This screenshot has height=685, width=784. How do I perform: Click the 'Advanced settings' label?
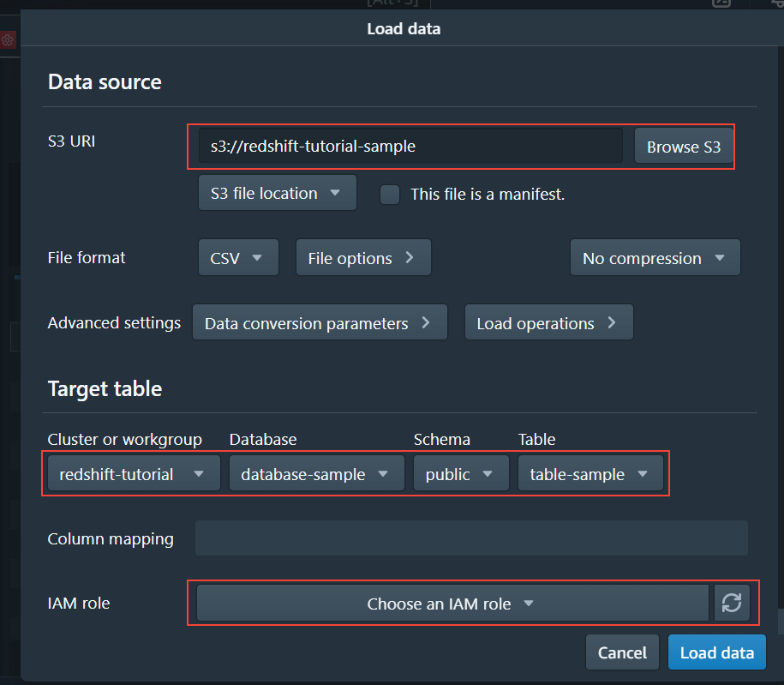coord(114,322)
